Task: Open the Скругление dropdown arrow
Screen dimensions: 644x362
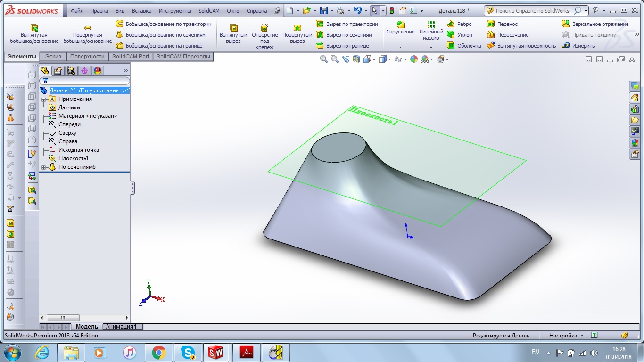Action: [x=400, y=47]
